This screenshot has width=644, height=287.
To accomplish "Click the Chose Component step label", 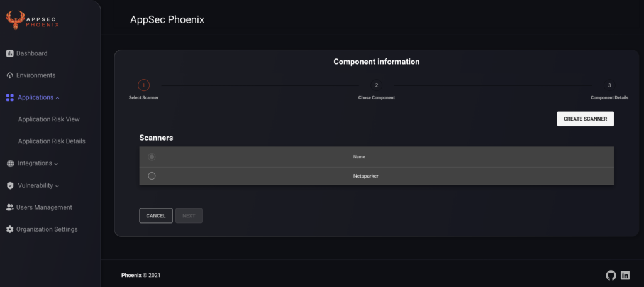I will (x=377, y=98).
